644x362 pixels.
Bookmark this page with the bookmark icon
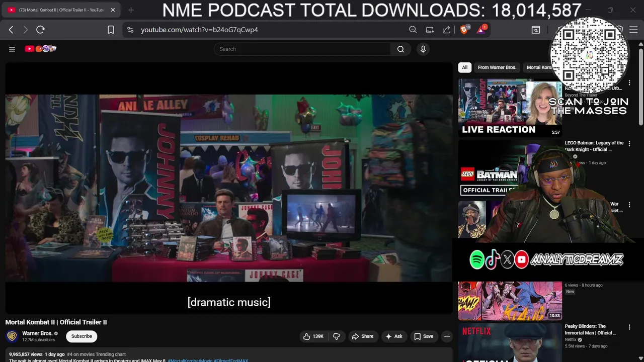pyautogui.click(x=111, y=30)
